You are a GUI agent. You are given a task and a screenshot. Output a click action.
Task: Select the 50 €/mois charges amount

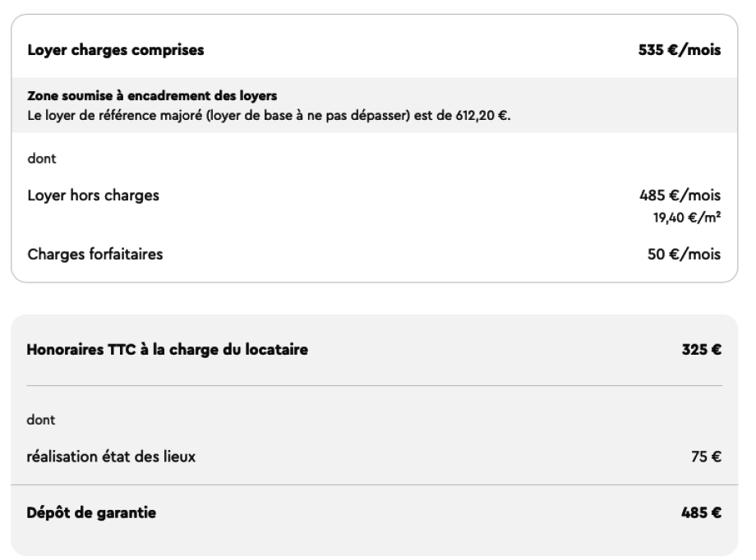pyautogui.click(x=684, y=254)
